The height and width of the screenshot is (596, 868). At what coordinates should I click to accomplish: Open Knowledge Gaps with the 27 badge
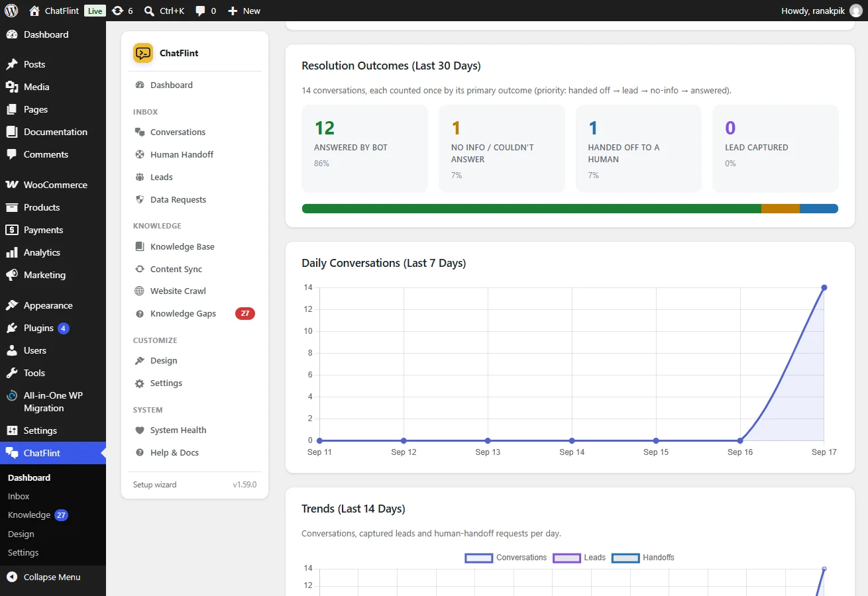pyautogui.click(x=195, y=313)
